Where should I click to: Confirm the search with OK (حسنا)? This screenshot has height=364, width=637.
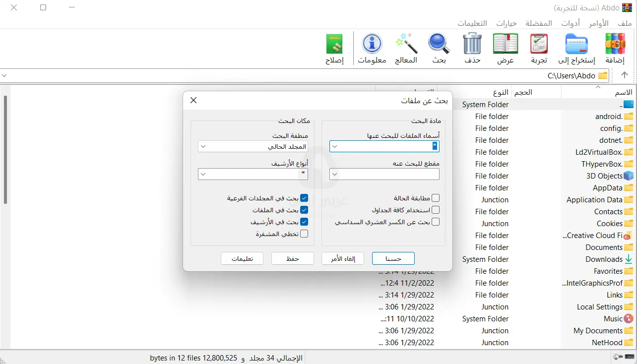click(393, 258)
